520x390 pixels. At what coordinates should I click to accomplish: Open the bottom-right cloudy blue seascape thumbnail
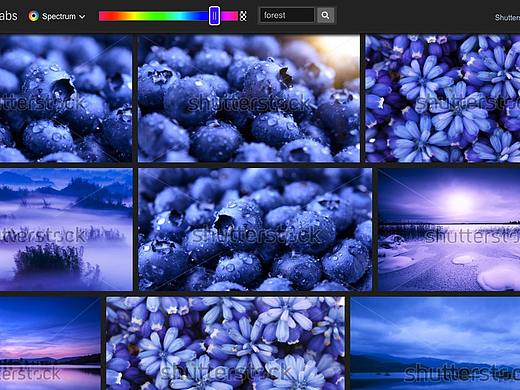tap(435, 343)
